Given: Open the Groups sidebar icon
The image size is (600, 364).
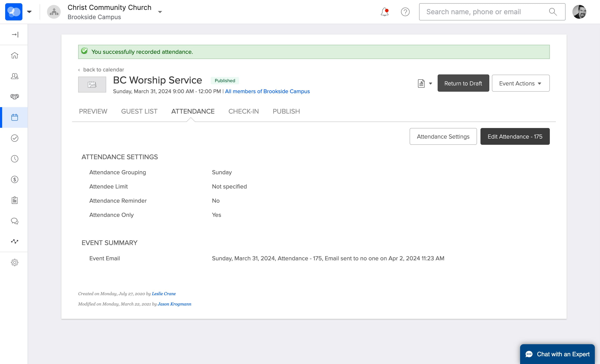Looking at the screenshot, I should [15, 97].
